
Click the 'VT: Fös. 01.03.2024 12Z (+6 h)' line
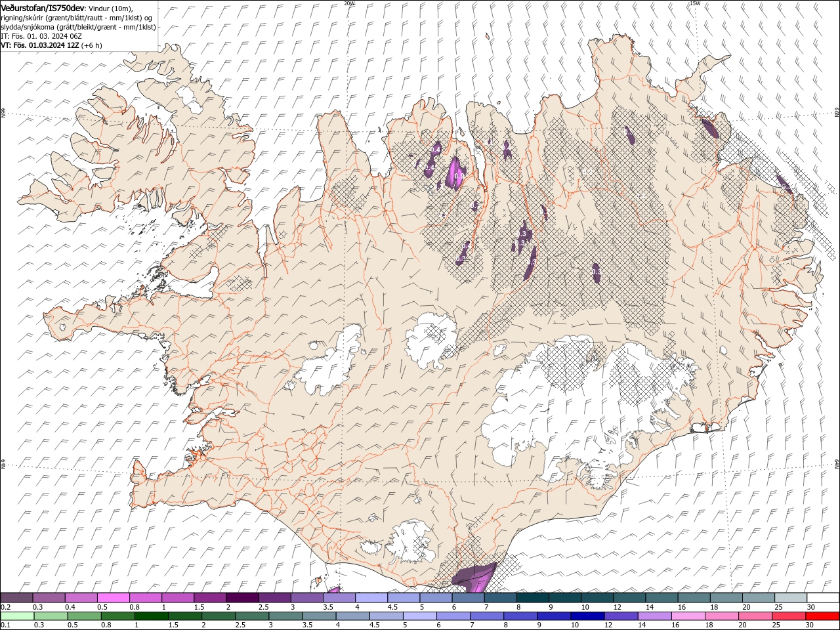pos(51,45)
